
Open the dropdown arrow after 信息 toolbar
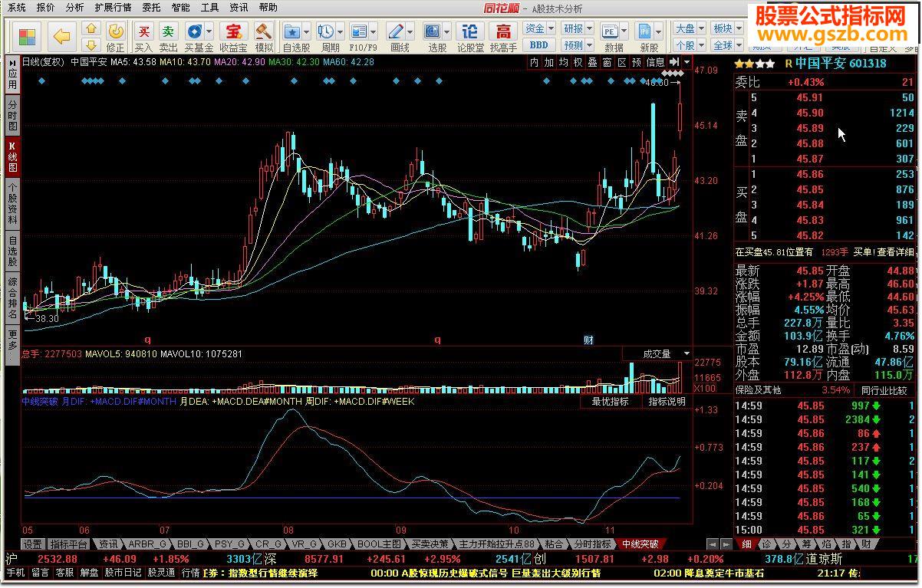coord(687,62)
